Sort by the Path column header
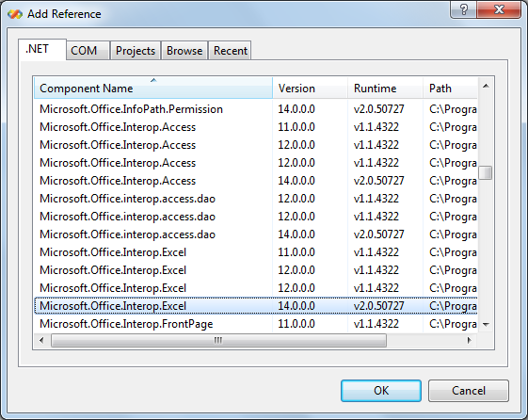Image resolution: width=528 pixels, height=420 pixels. [450, 89]
